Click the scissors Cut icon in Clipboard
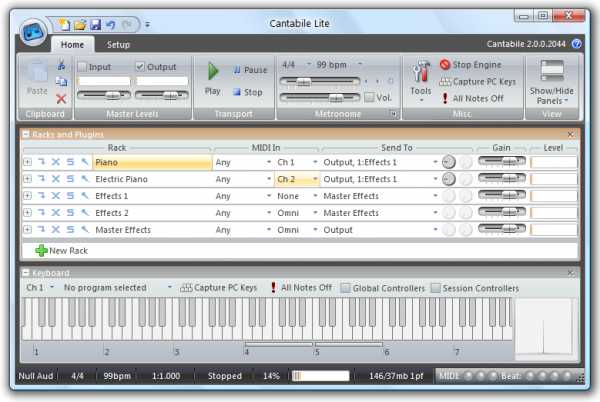Image resolution: width=600 pixels, height=402 pixels. tap(61, 66)
